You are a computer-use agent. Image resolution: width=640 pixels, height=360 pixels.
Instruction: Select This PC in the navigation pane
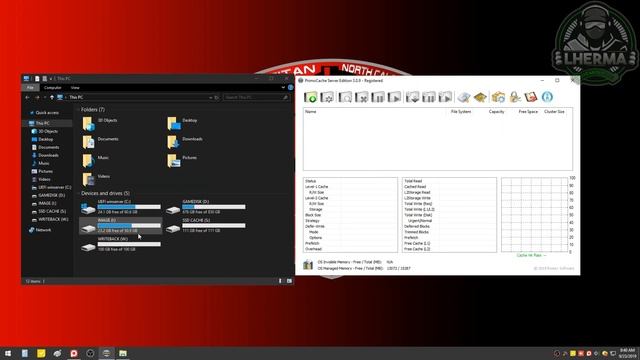tap(42, 123)
